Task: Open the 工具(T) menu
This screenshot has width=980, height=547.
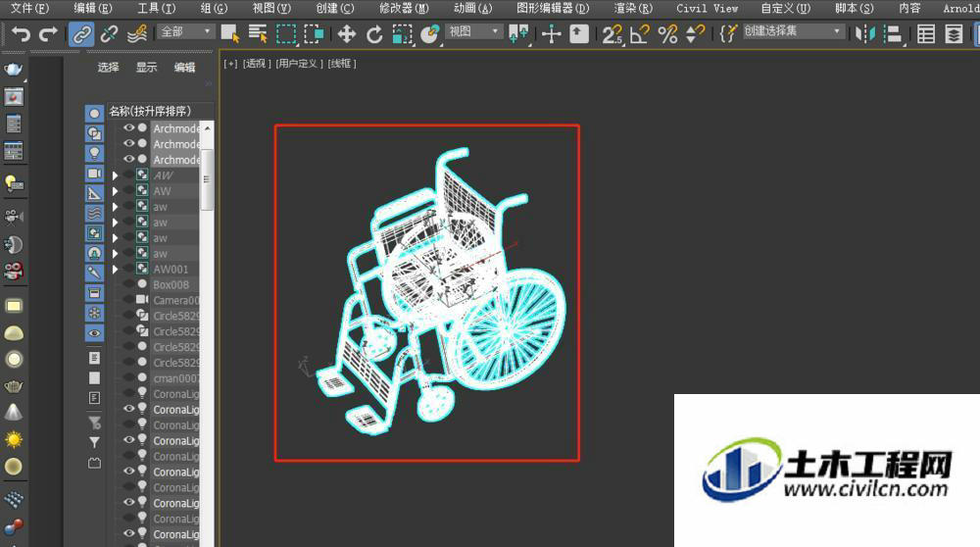Action: (x=157, y=8)
